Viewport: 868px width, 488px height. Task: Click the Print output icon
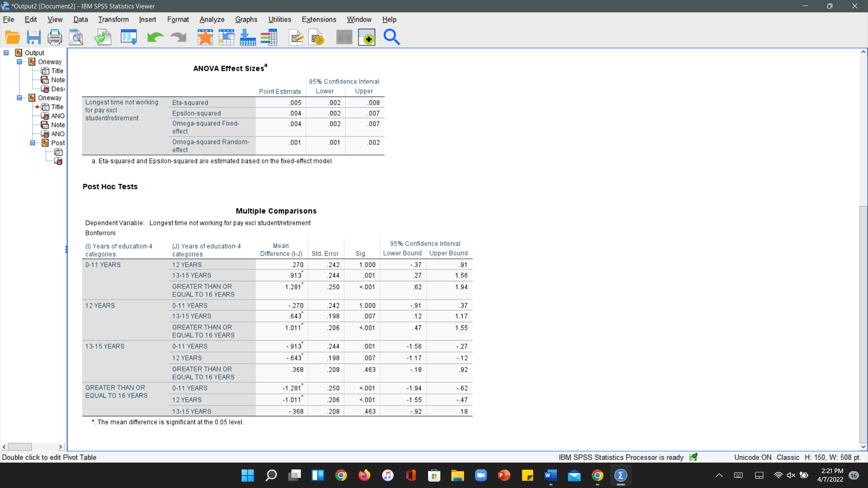tap(55, 37)
